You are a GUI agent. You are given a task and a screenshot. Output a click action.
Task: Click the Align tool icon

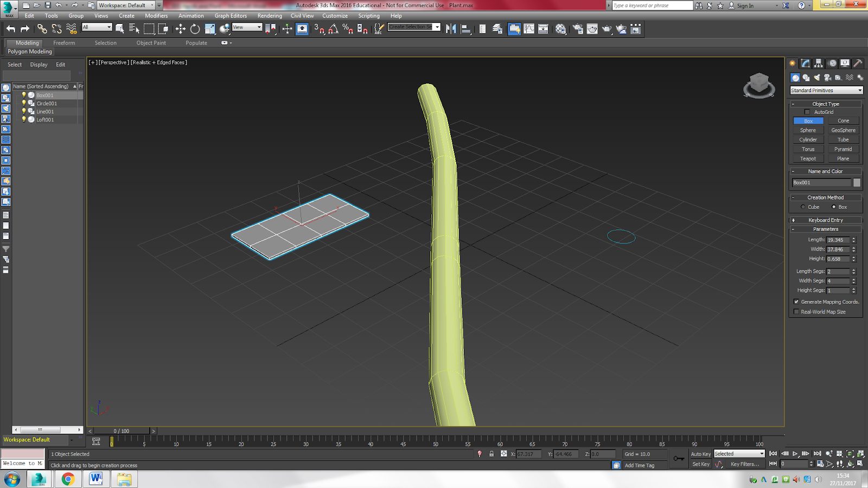point(465,29)
